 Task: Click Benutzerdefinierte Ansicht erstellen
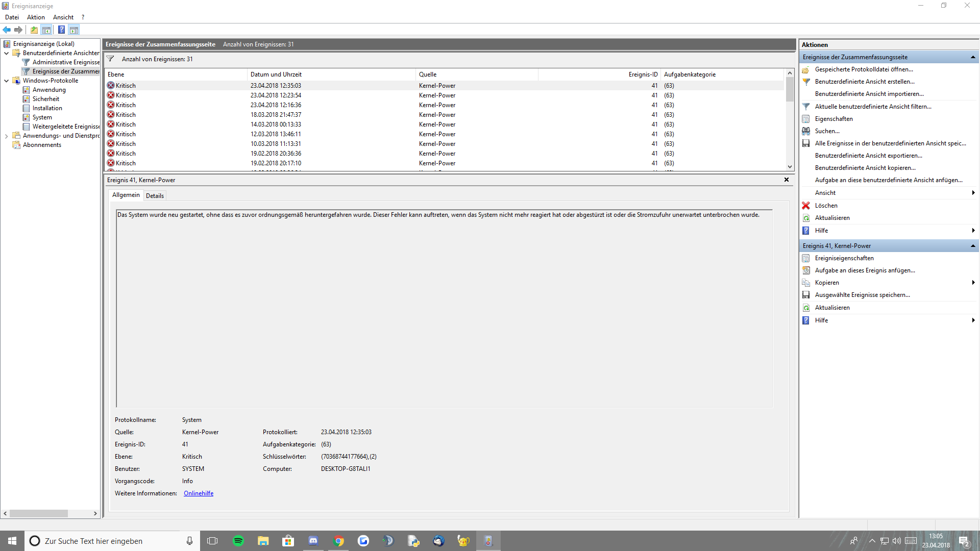tap(864, 82)
